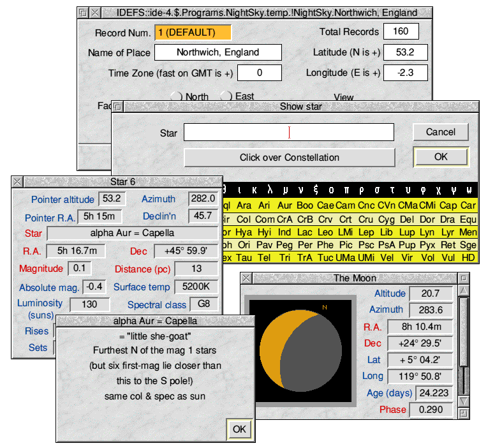Click scroll up arrow in The Moon window

(x=464, y=290)
